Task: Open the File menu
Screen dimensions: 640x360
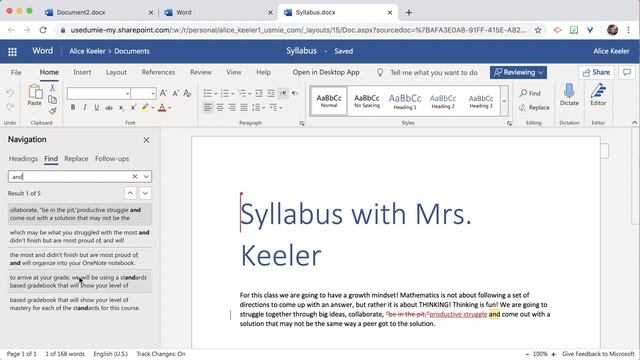Action: (16, 72)
